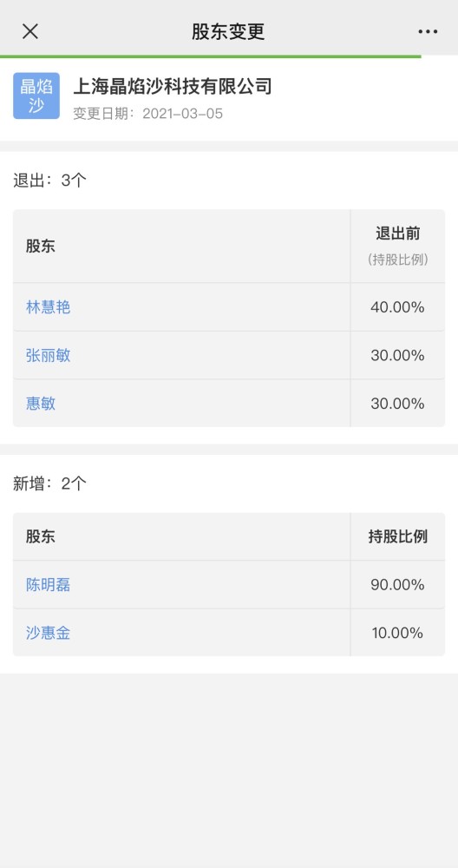Open the three-dot more options menu
The height and width of the screenshot is (868, 458).
(428, 32)
